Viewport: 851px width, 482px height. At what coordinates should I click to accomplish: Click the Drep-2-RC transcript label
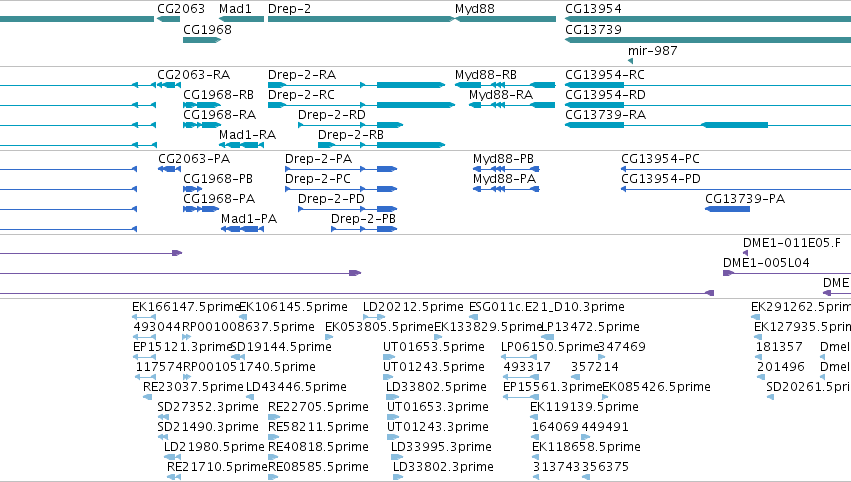pyautogui.click(x=301, y=95)
